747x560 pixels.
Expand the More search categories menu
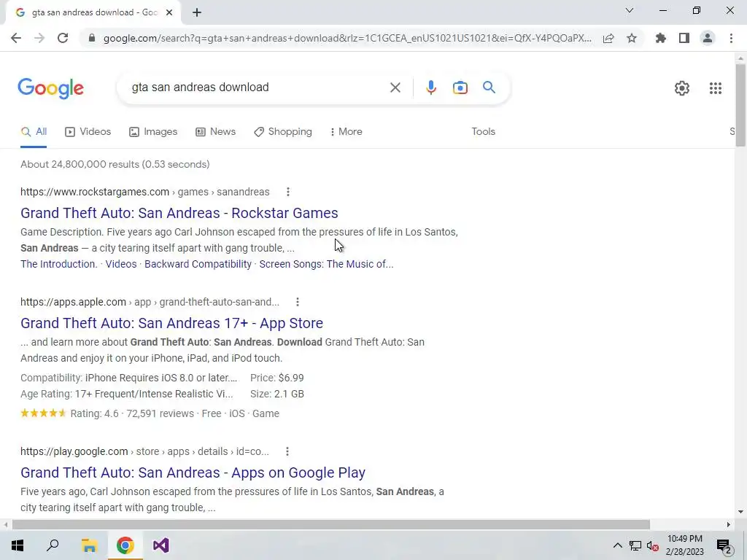(347, 132)
